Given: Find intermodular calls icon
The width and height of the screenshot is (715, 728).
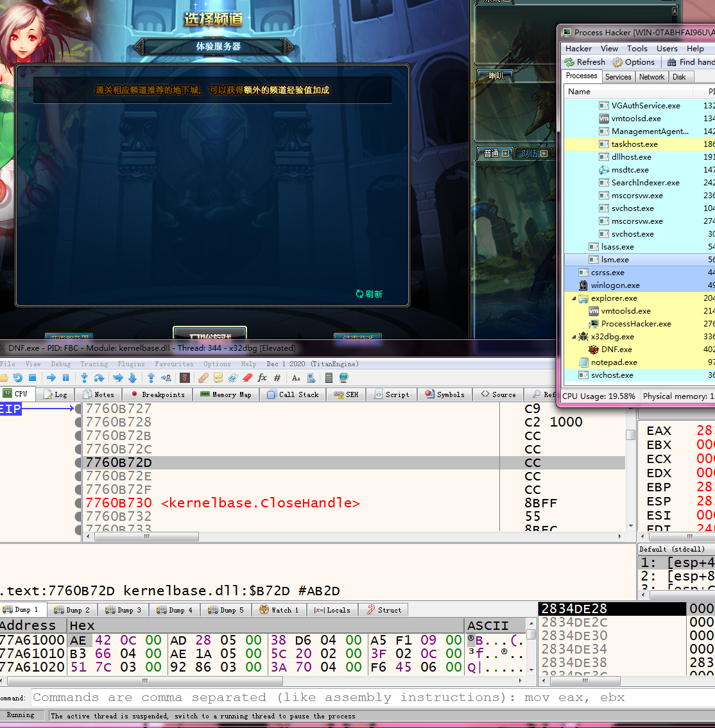Looking at the screenshot, I should pos(311,378).
